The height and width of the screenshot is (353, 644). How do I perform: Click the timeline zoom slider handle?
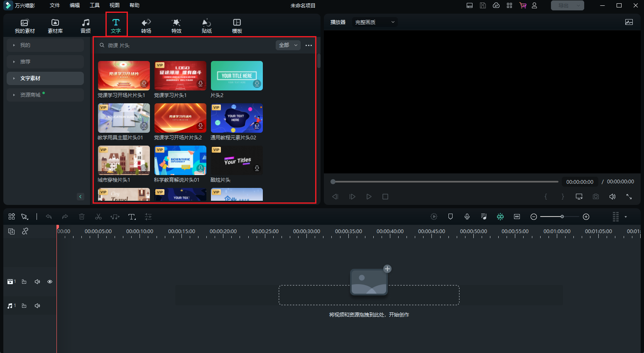(x=562, y=217)
